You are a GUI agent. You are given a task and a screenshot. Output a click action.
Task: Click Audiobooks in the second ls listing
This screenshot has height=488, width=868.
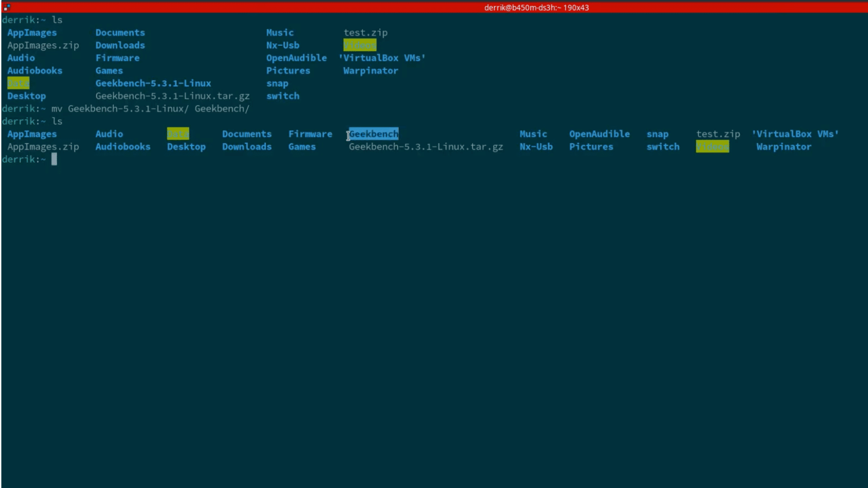pos(123,146)
